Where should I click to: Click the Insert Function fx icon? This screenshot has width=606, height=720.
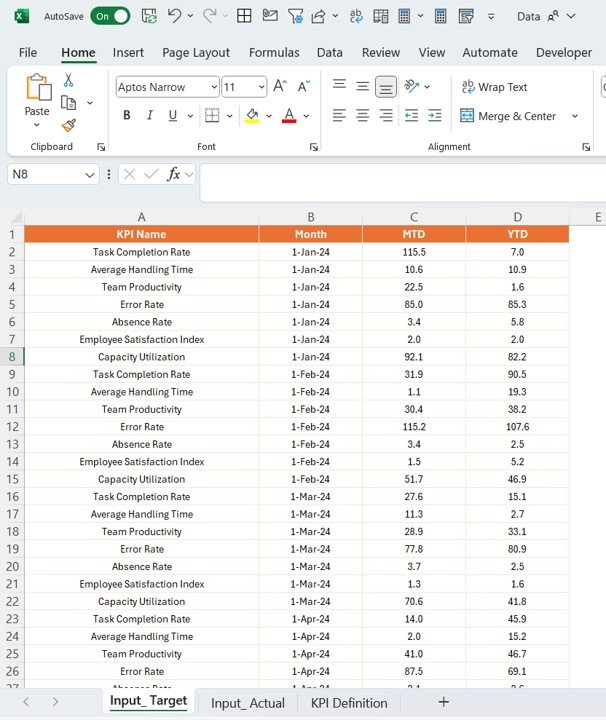174,174
